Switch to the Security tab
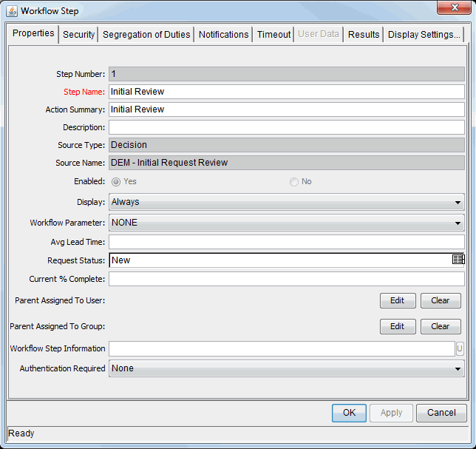The width and height of the screenshot is (476, 449). [78, 35]
